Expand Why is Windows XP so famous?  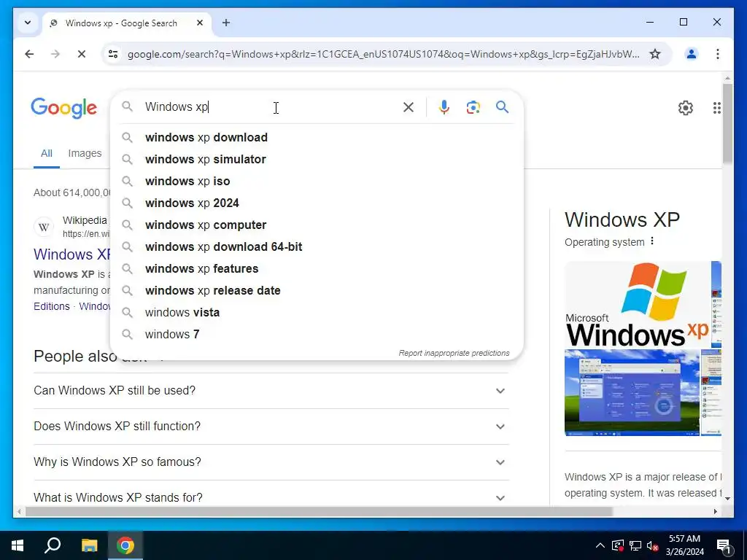[x=271, y=462]
